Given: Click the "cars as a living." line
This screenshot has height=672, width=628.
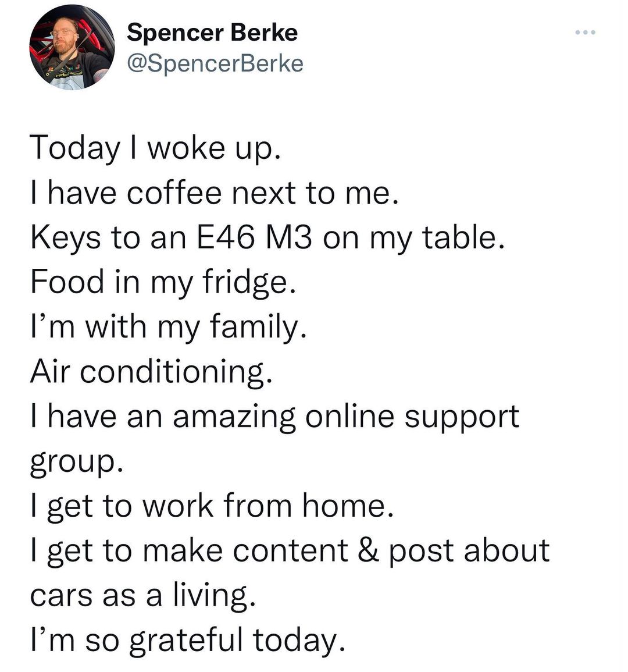Looking at the screenshot, I should coord(142,595).
